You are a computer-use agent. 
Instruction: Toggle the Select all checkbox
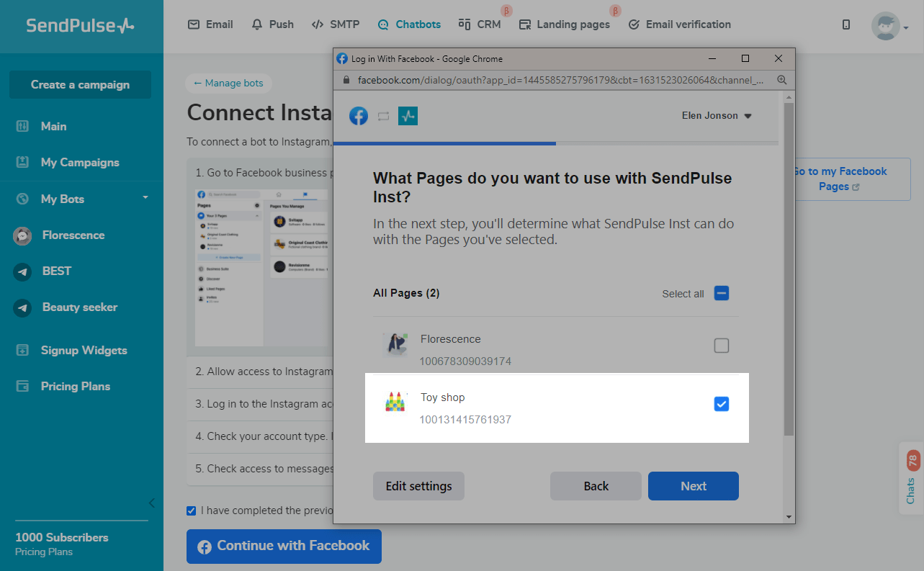[x=722, y=293]
